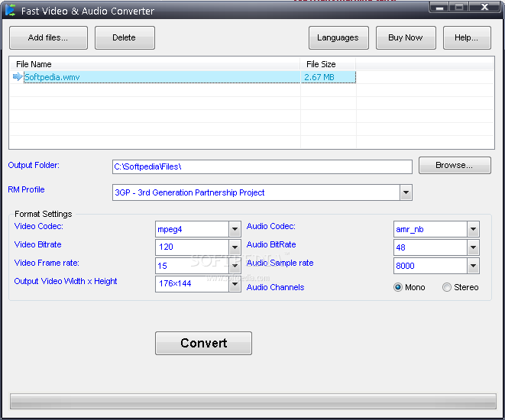Click the Video Codec label
This screenshot has height=420, width=505.
tap(39, 226)
